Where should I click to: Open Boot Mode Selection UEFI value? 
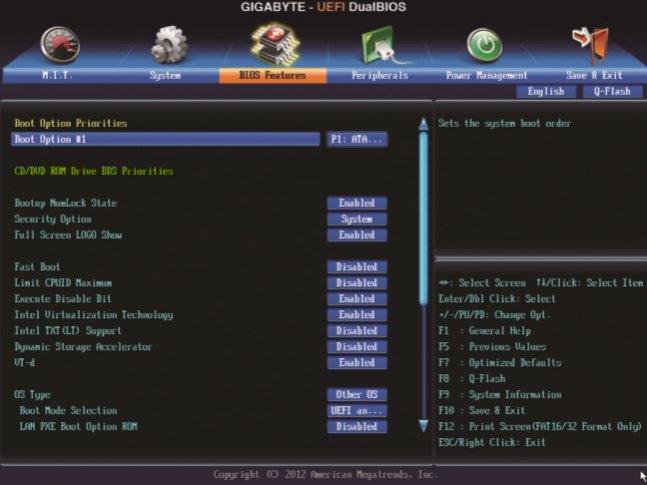tap(357, 411)
